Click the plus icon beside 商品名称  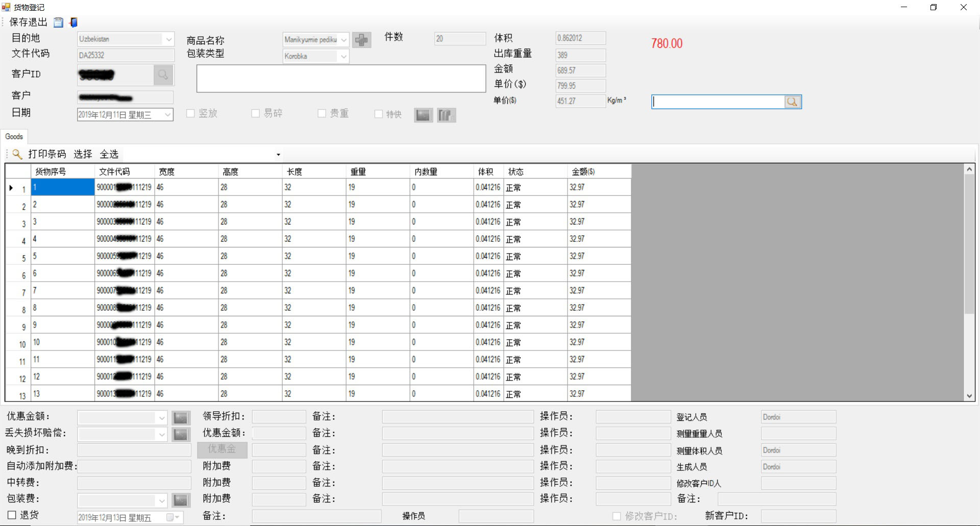(361, 40)
